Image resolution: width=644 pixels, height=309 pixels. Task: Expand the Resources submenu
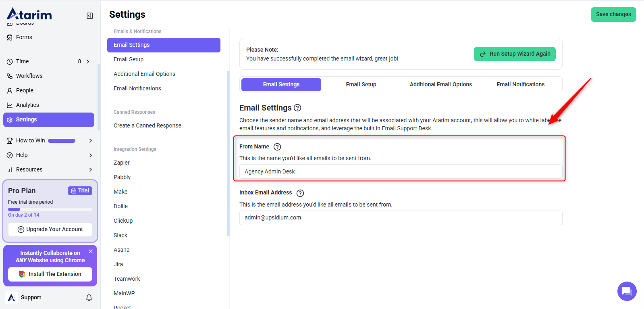[x=90, y=170]
